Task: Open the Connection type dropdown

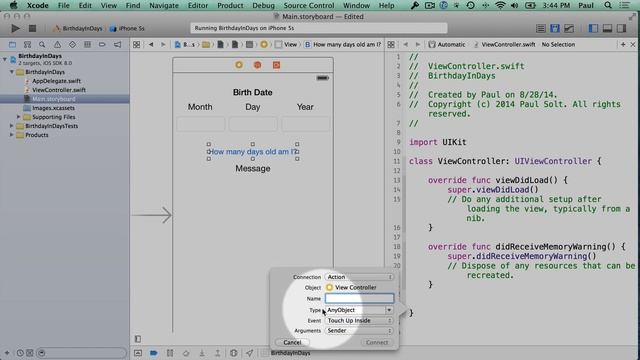Action: pyautogui.click(x=359, y=277)
